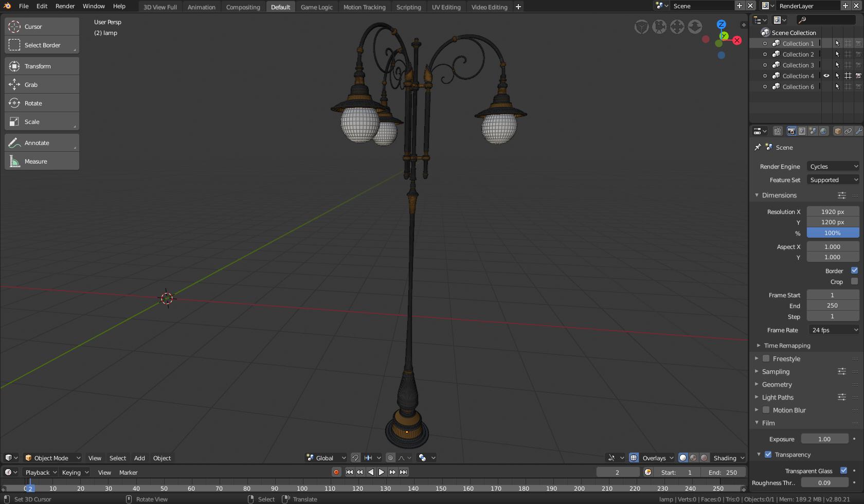Viewport: 864px width, 504px height.
Task: Switch to the Animation workspace tab
Action: pyautogui.click(x=201, y=7)
